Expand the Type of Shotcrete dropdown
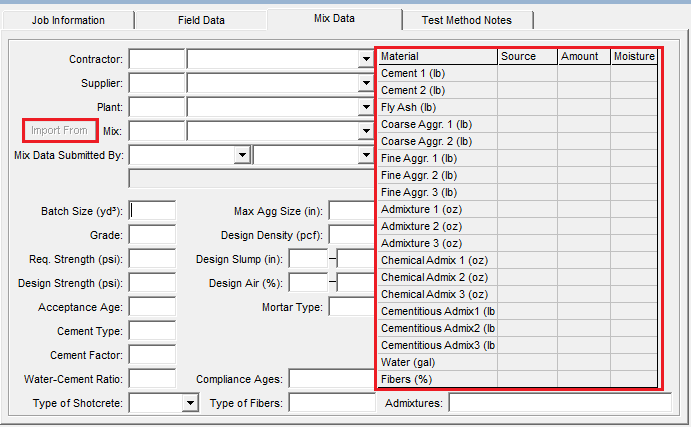 (190, 403)
